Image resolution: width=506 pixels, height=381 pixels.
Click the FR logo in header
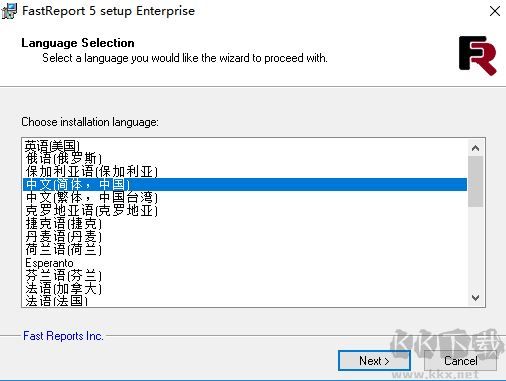[x=477, y=55]
